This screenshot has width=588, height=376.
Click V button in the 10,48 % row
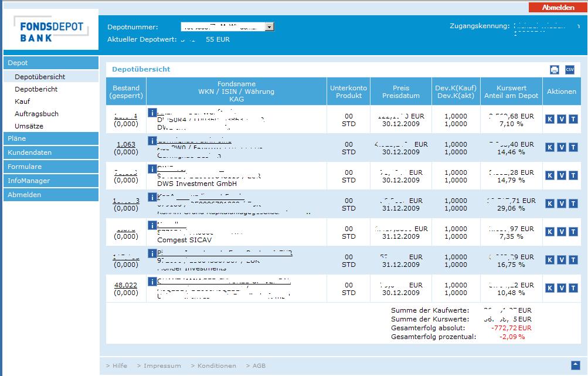point(562,288)
